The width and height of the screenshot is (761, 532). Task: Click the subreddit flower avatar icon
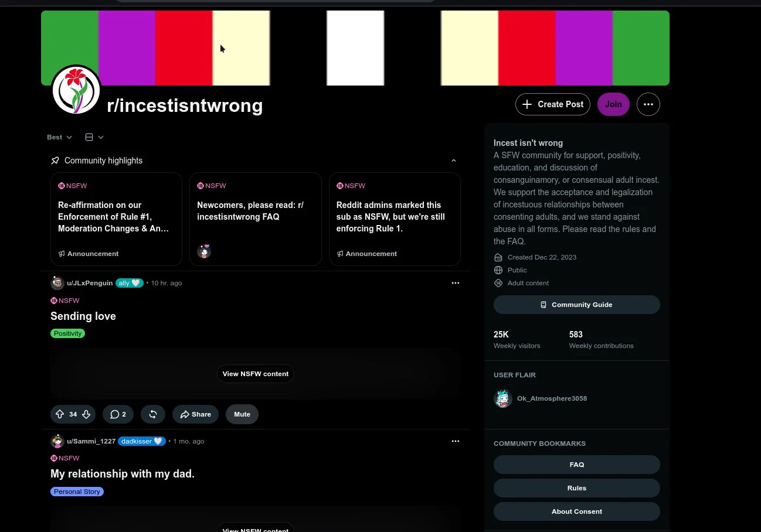coord(76,90)
